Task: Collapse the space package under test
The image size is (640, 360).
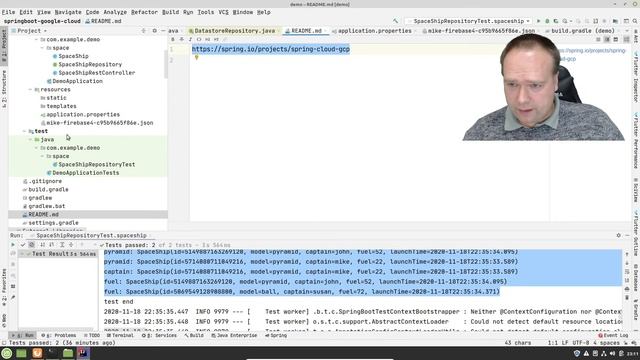Action: [x=42, y=156]
